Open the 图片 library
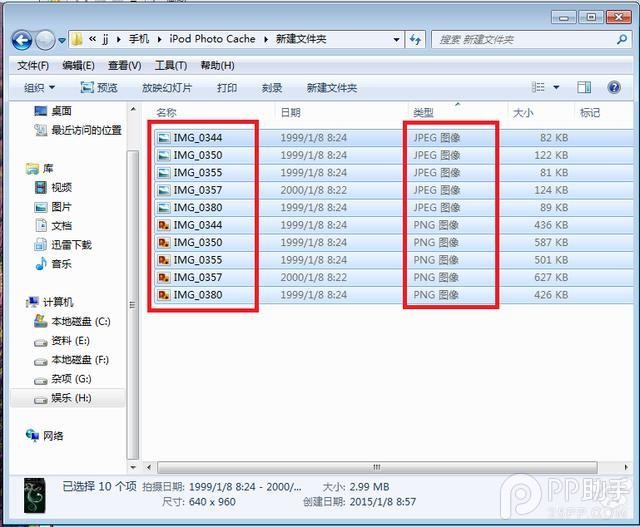This screenshot has width=640, height=527. pyautogui.click(x=53, y=207)
